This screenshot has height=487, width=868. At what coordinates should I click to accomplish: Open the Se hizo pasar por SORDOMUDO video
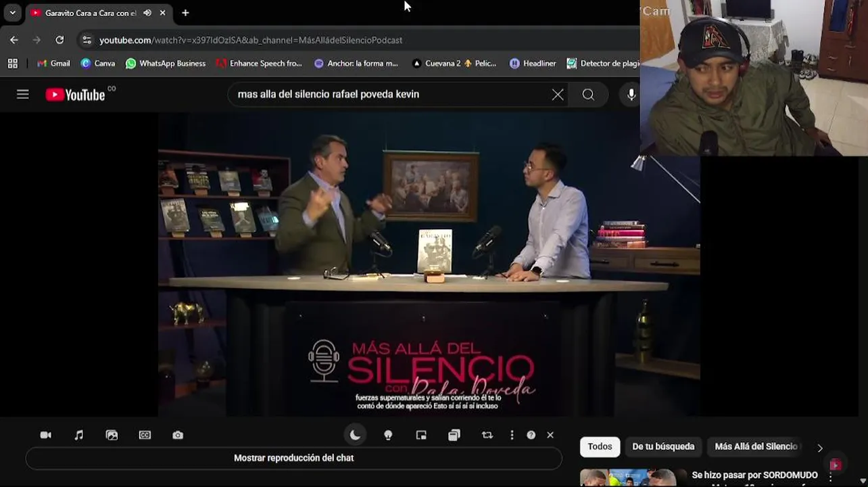point(754,476)
